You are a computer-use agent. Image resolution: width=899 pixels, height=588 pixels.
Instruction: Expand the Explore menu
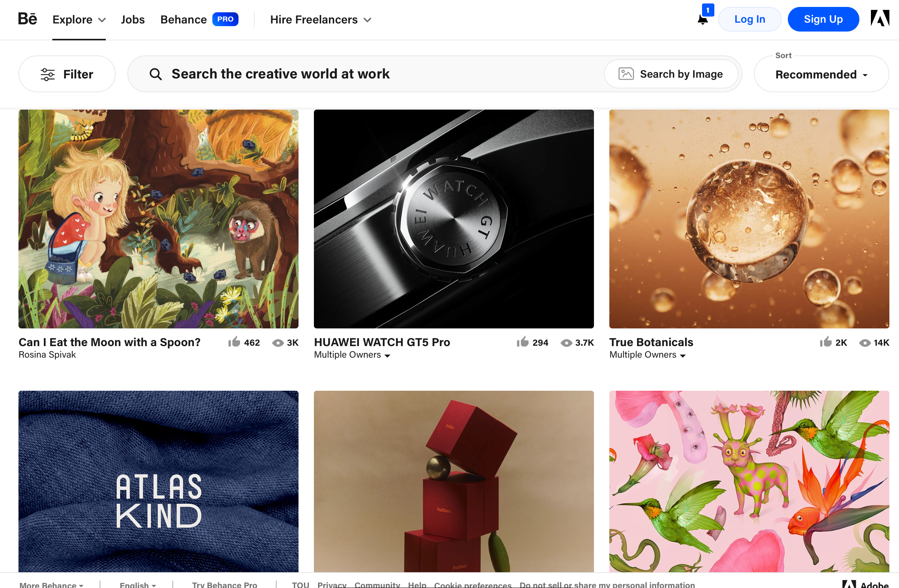[x=79, y=20]
